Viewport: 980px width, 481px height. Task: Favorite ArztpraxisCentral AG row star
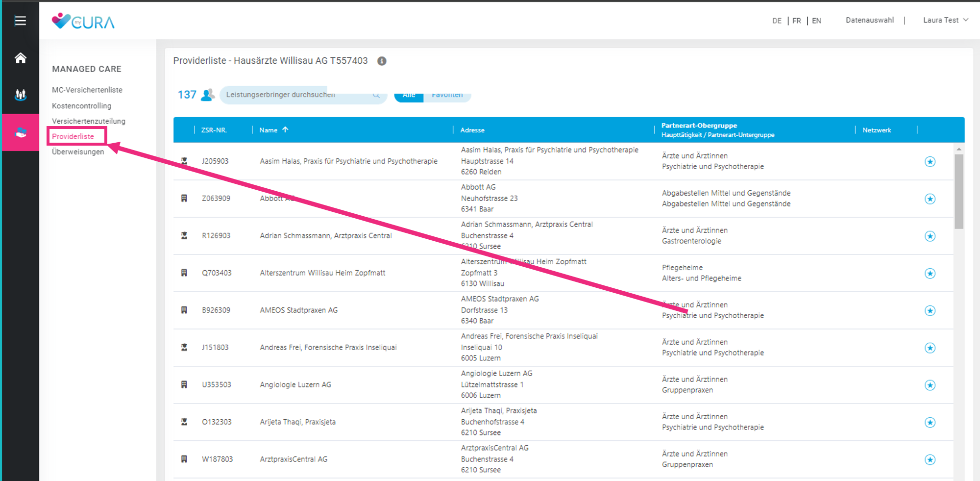click(x=930, y=459)
